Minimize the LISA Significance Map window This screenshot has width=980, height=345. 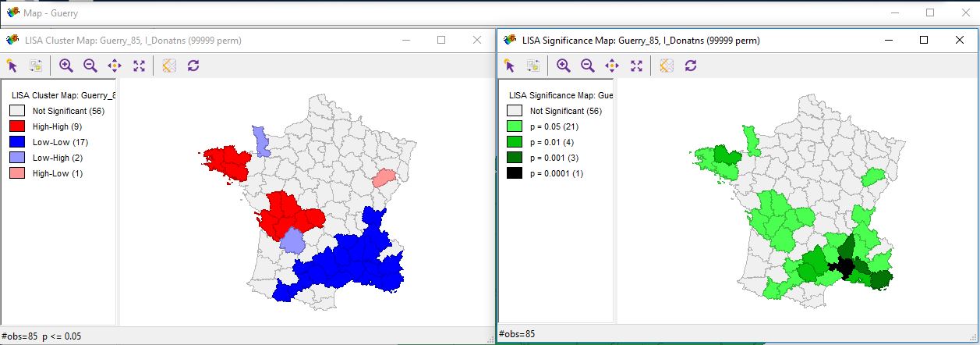point(888,40)
